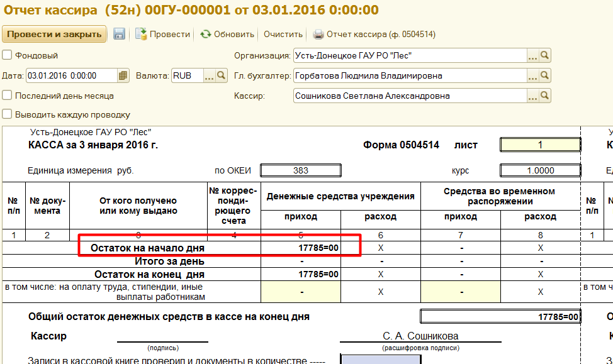Open selection list for Организация field
The height and width of the screenshot is (364, 613).
532,56
